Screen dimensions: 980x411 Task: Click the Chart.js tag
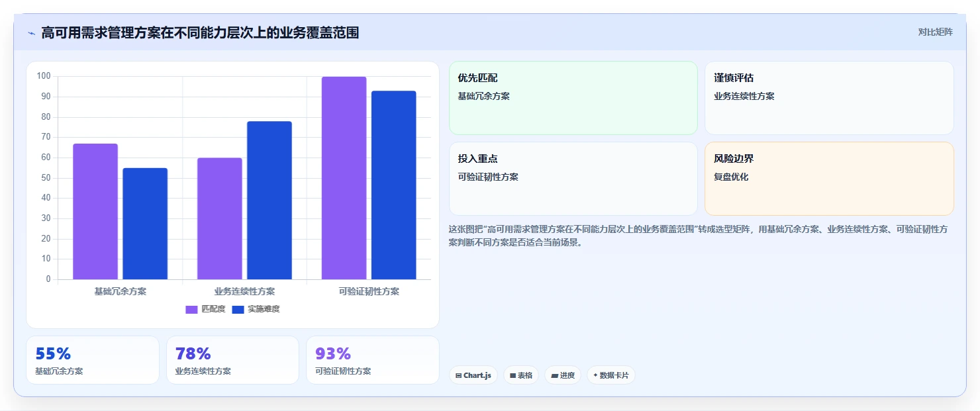click(x=473, y=375)
